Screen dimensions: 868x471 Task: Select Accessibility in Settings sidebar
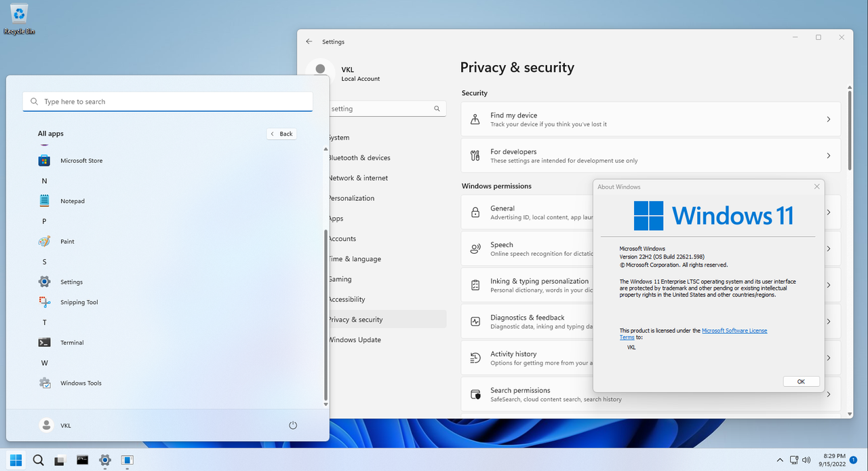point(388,299)
